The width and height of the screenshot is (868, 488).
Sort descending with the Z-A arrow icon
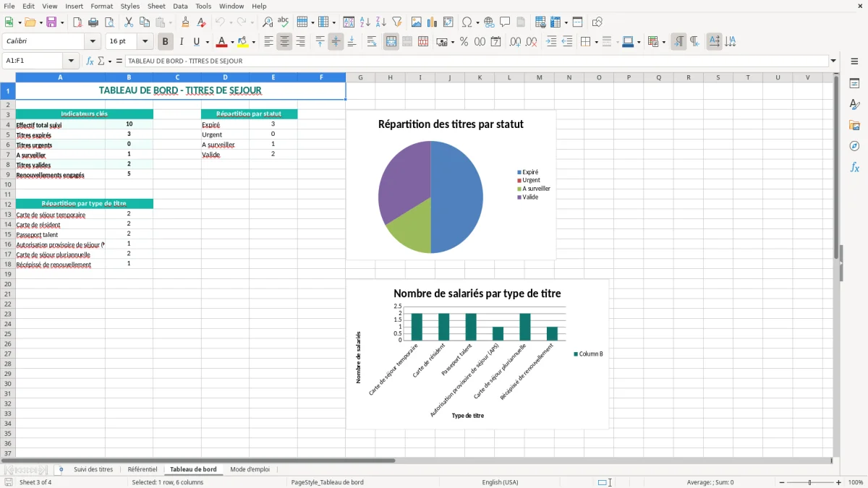click(x=381, y=22)
